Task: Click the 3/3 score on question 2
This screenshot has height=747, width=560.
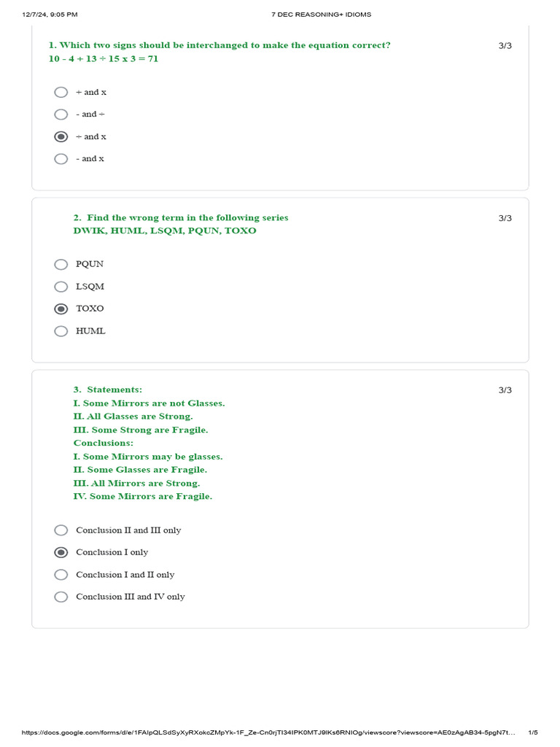Action: tap(505, 218)
